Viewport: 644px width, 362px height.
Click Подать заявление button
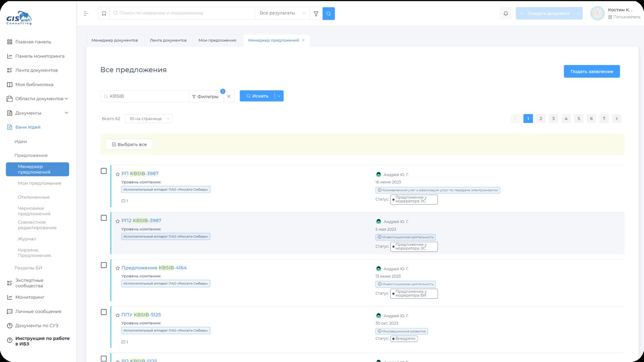pyautogui.click(x=592, y=71)
